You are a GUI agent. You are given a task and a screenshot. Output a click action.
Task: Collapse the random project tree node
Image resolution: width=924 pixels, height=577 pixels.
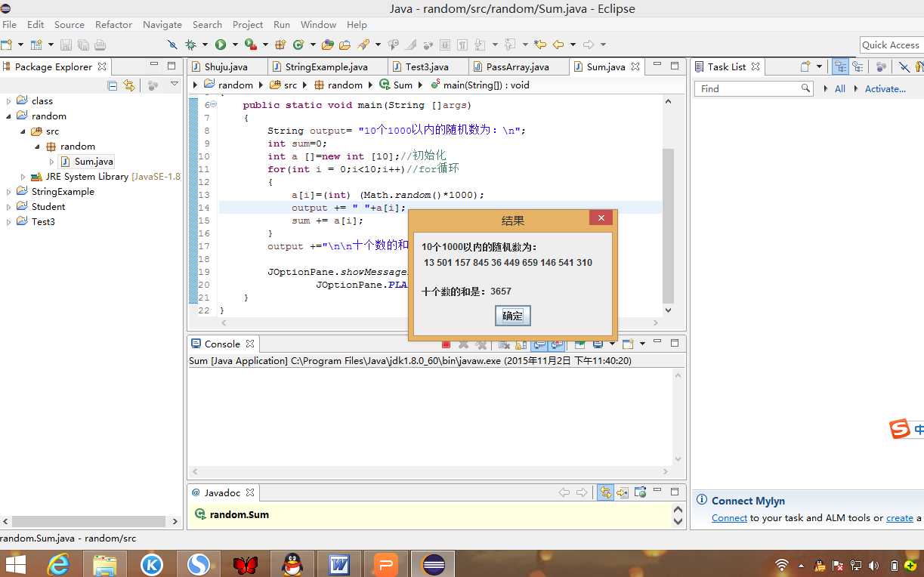pos(9,116)
